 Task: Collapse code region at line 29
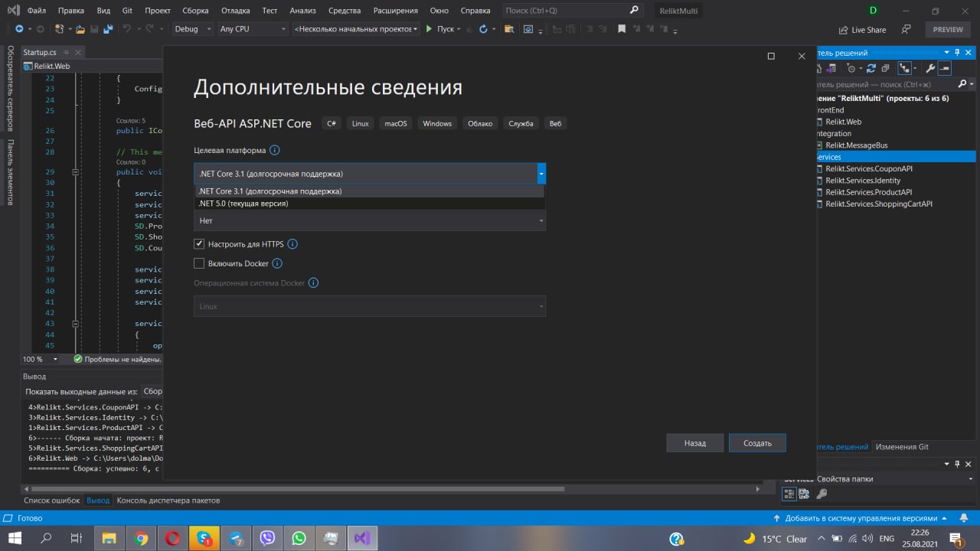coord(75,172)
